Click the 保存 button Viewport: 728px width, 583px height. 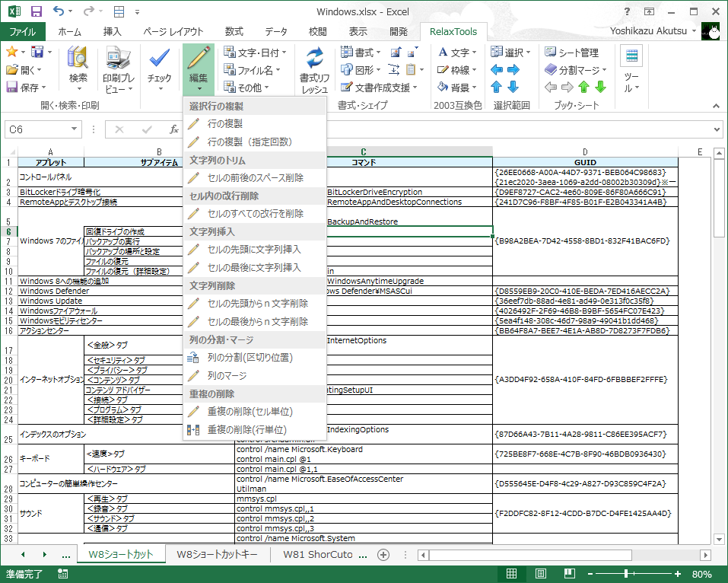[26, 88]
